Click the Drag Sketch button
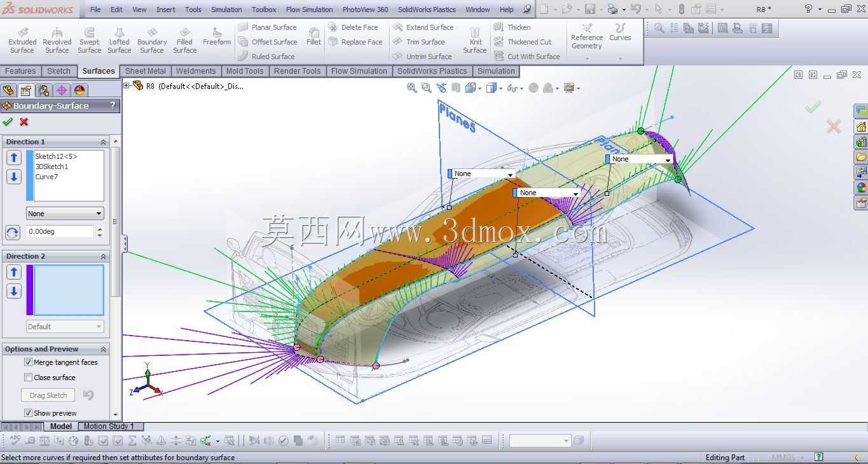The width and height of the screenshot is (868, 464). click(x=48, y=395)
